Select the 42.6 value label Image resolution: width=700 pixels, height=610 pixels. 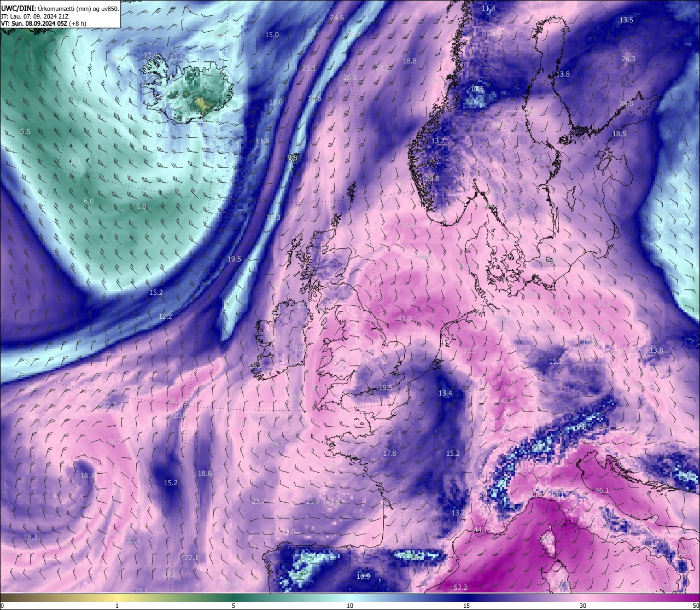click(x=507, y=400)
